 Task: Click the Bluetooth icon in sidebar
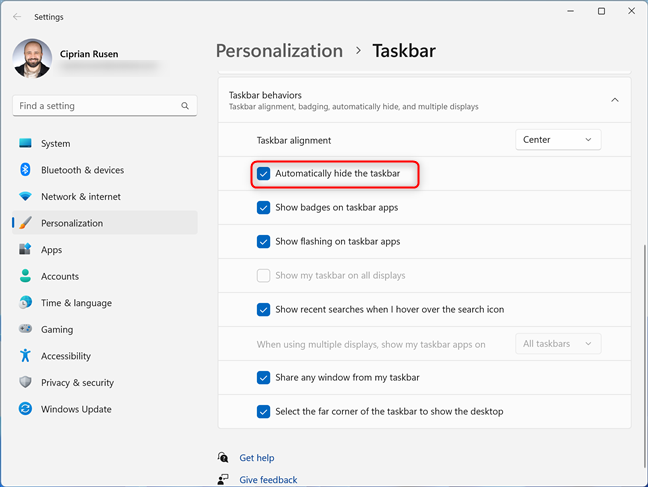25,169
